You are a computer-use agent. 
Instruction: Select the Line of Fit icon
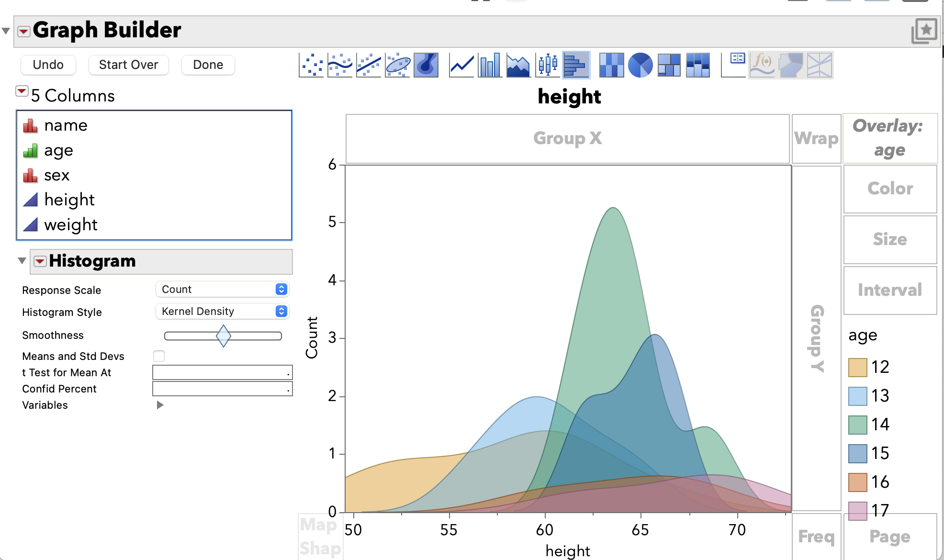368,65
